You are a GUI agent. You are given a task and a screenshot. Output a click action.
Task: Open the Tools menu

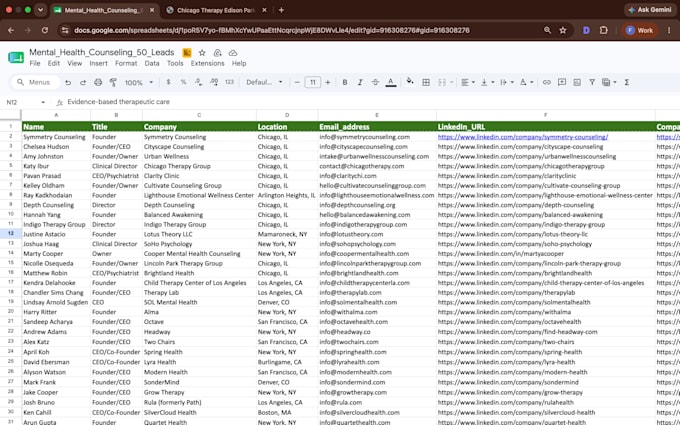point(175,63)
